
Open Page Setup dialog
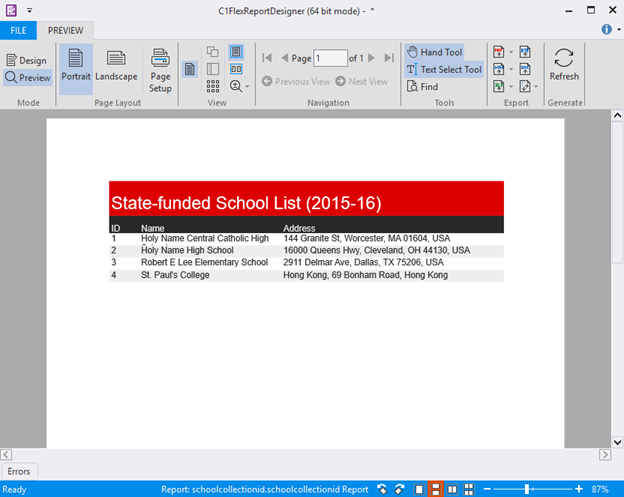coord(160,70)
